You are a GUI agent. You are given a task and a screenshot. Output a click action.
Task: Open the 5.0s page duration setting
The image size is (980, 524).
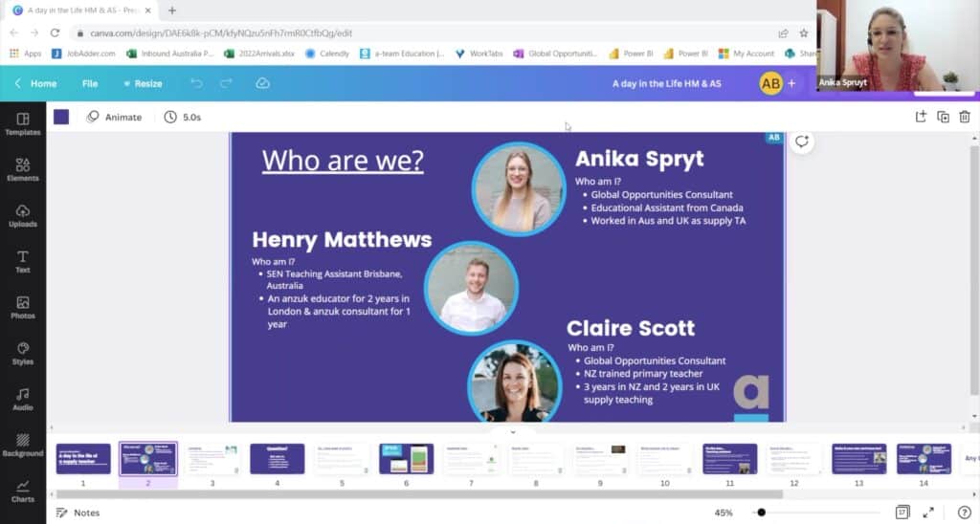pos(183,117)
